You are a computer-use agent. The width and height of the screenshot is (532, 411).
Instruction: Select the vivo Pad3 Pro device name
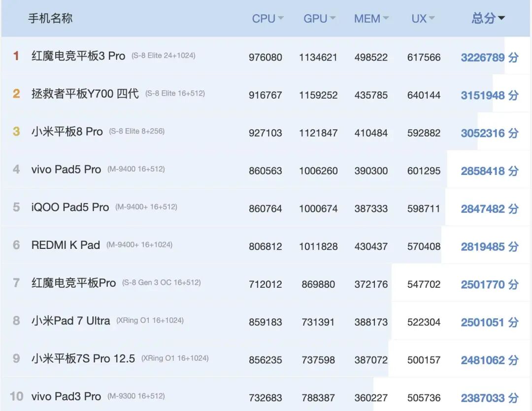point(66,396)
